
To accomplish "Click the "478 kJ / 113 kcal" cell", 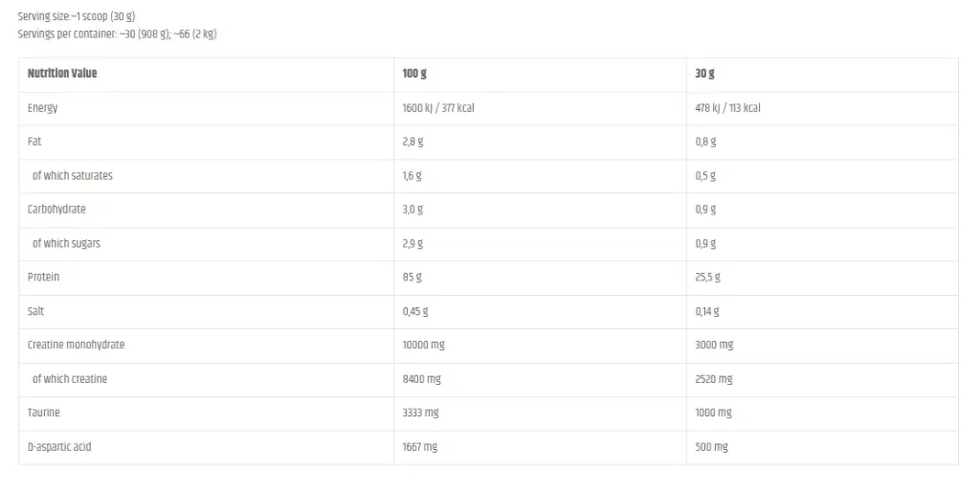I will point(727,108).
